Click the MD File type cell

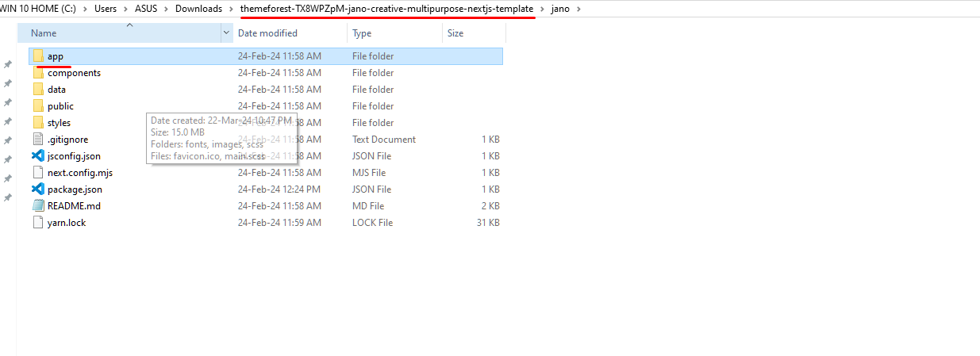tap(367, 206)
